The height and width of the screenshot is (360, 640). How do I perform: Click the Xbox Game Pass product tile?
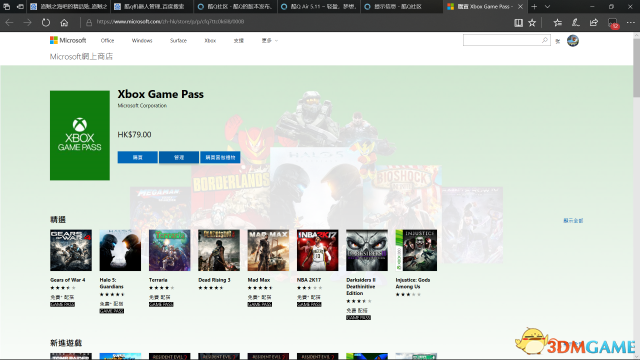pyautogui.click(x=80, y=135)
